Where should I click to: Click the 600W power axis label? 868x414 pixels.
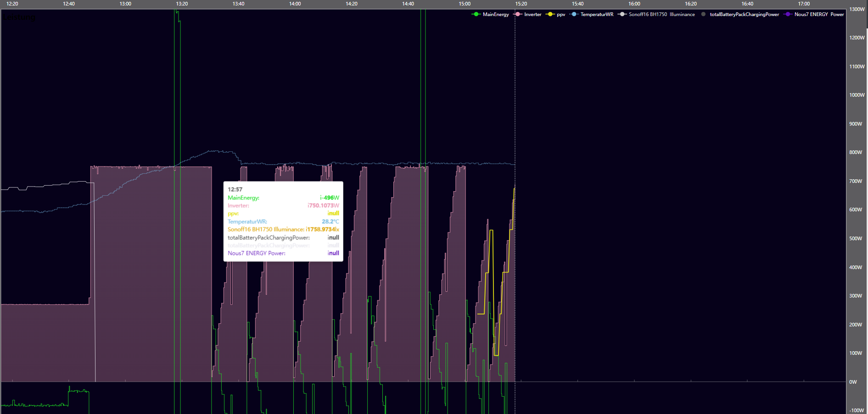(x=856, y=210)
